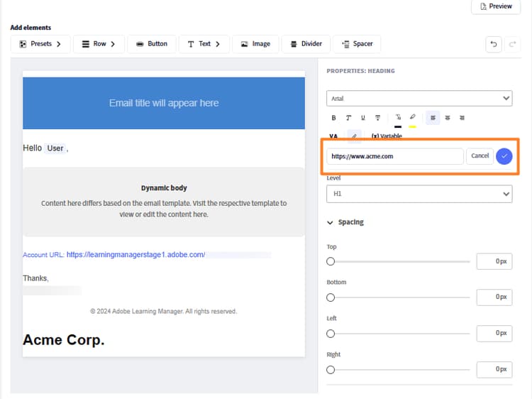The width and height of the screenshot is (532, 399).
Task: Confirm the link with the blue checkmark
Action: pyautogui.click(x=504, y=156)
